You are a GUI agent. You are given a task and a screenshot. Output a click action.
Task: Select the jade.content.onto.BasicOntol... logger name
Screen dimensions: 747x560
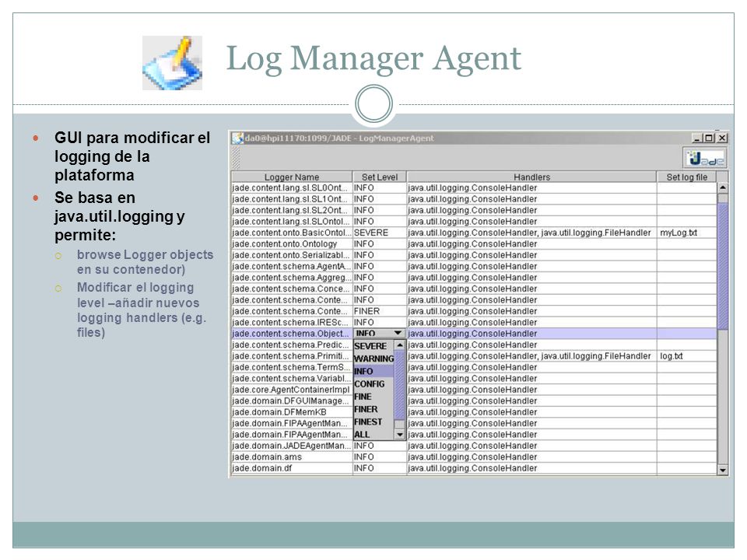point(292,233)
